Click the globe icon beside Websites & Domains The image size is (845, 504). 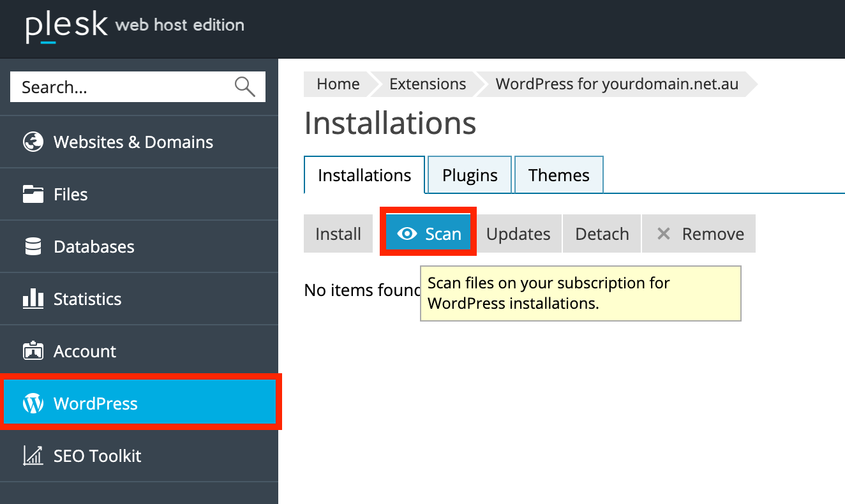coord(33,142)
